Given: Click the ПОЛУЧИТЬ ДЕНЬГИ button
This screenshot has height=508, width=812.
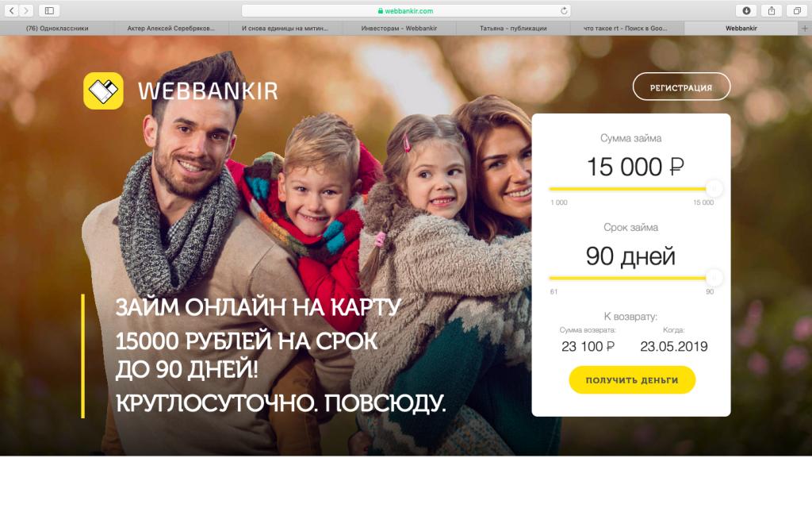Looking at the screenshot, I should 632,380.
